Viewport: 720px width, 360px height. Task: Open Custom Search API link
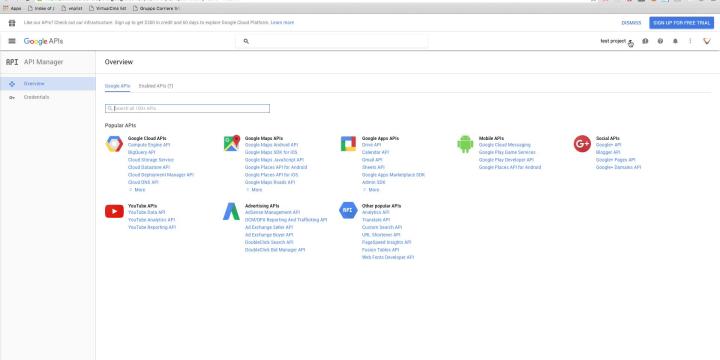click(x=382, y=227)
